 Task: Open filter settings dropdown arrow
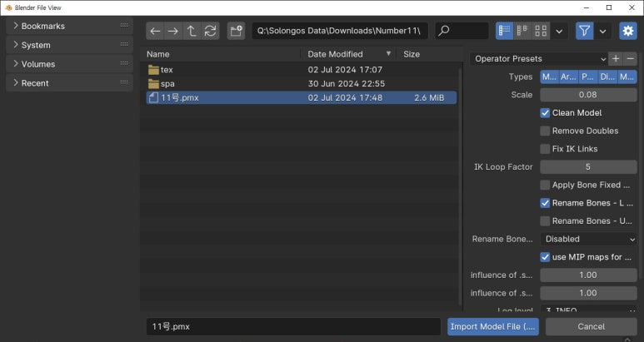[x=602, y=31]
